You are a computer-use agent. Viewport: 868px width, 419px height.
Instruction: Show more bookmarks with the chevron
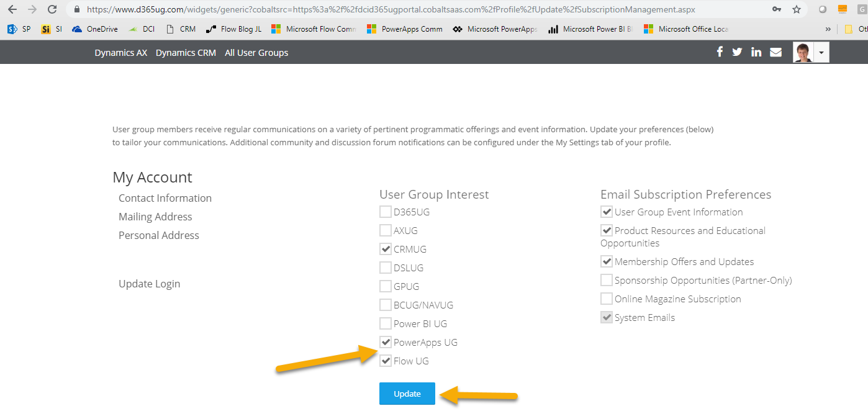[828, 29]
